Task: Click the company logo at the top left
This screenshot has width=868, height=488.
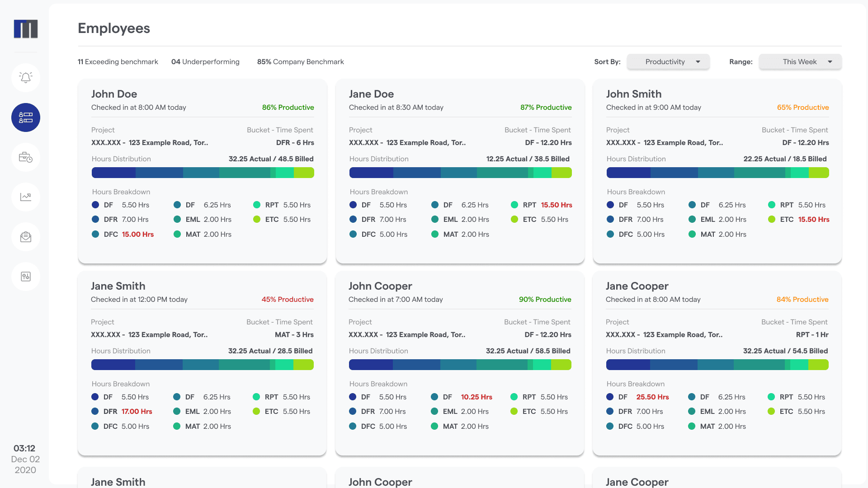Action: pos(25,28)
